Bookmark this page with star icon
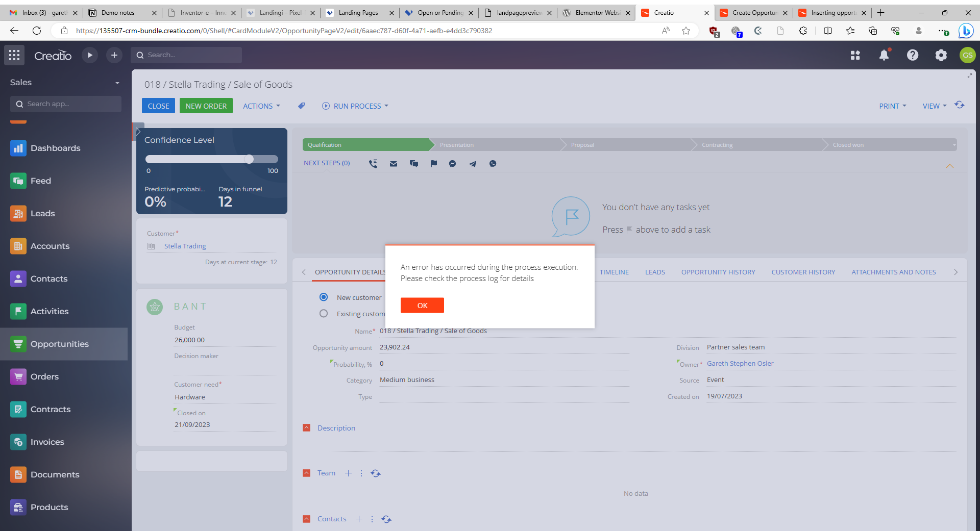The width and height of the screenshot is (980, 531). pos(686,31)
